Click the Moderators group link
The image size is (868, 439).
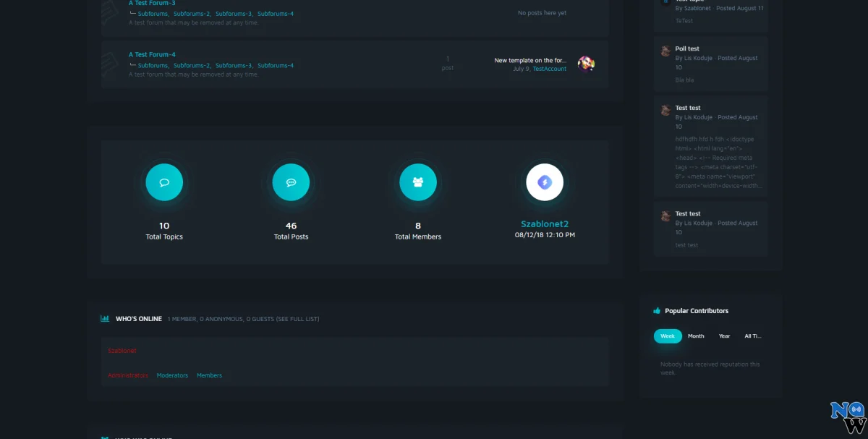pos(172,375)
